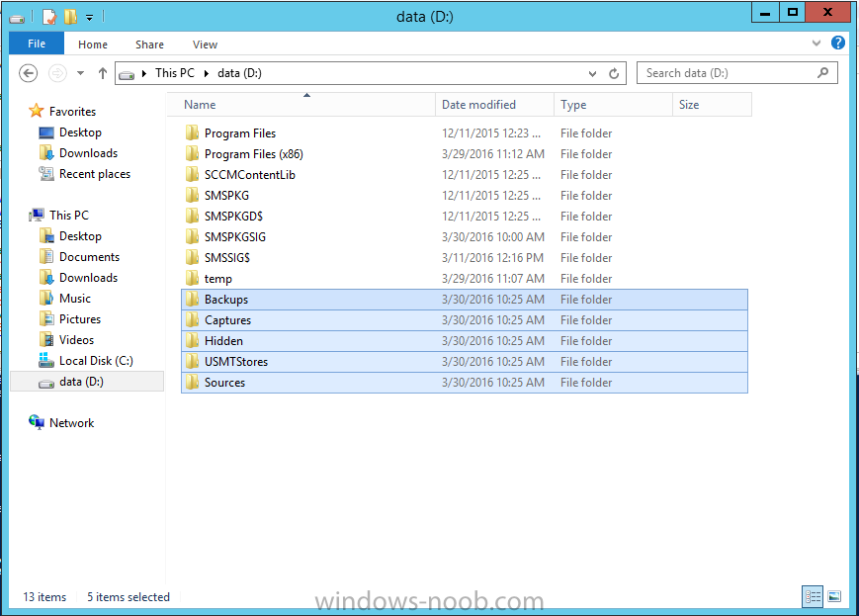Select Desktop under Favorites

(x=80, y=132)
